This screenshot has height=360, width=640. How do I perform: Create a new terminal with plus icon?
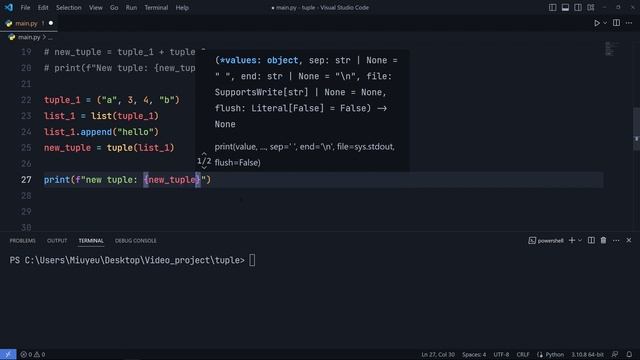571,240
